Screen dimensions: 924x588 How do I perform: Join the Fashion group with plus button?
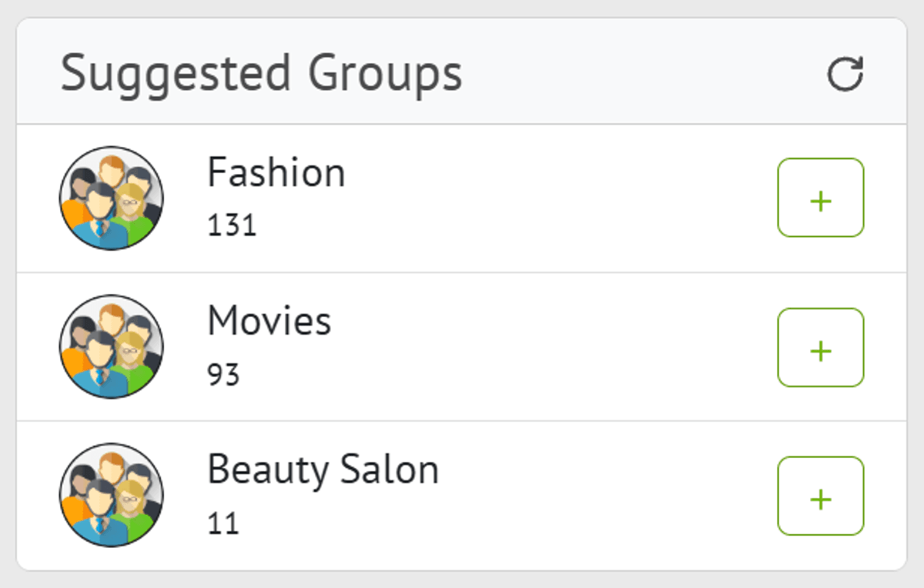click(821, 198)
